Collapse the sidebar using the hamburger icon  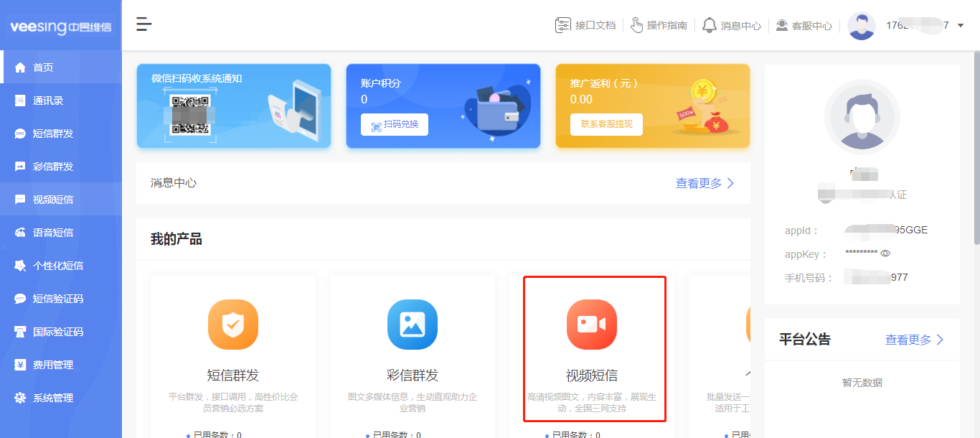coord(143,24)
